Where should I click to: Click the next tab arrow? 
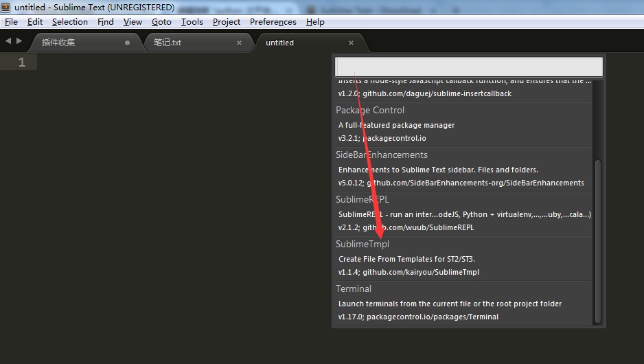(x=19, y=41)
